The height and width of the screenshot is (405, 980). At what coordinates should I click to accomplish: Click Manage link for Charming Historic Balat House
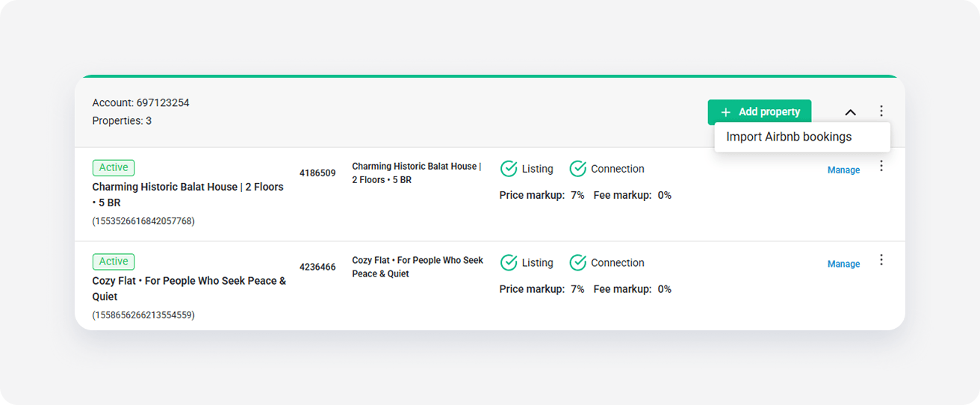pos(843,170)
